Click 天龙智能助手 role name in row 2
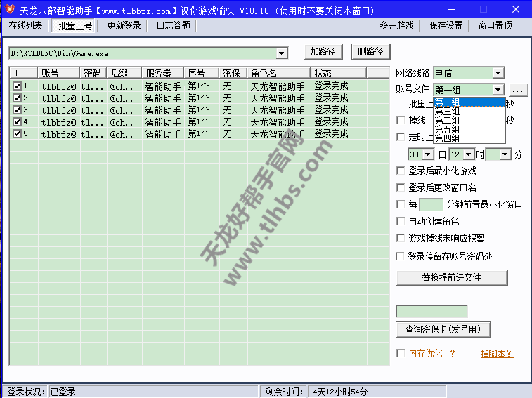Screen dimensions: 532x398 (277, 98)
